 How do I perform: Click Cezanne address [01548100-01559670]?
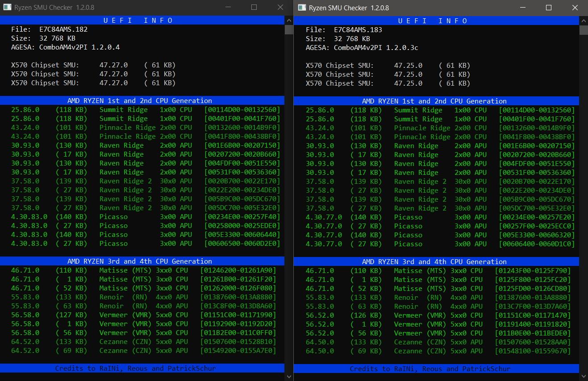[x=533, y=351]
